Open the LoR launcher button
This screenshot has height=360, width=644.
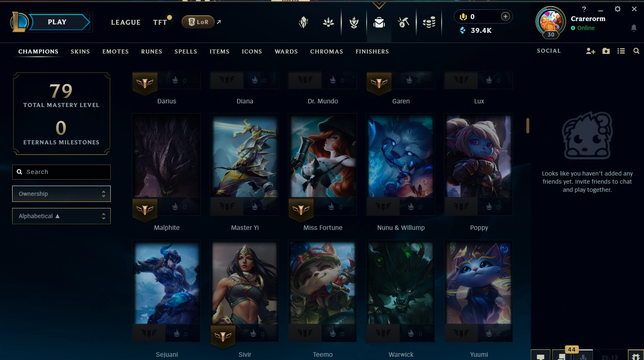point(198,22)
